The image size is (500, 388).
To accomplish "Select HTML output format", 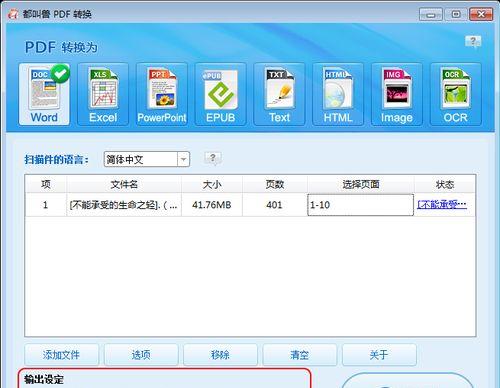I will click(x=338, y=94).
